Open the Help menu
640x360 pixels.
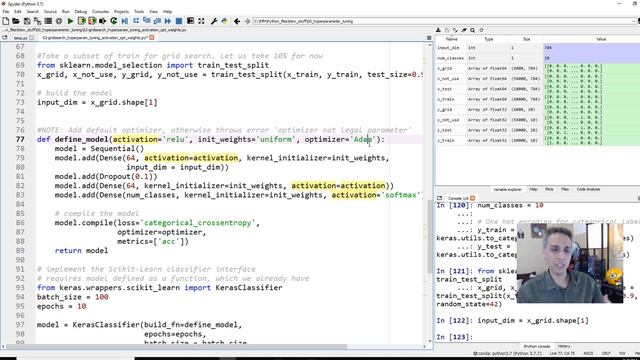pyautogui.click(x=167, y=11)
